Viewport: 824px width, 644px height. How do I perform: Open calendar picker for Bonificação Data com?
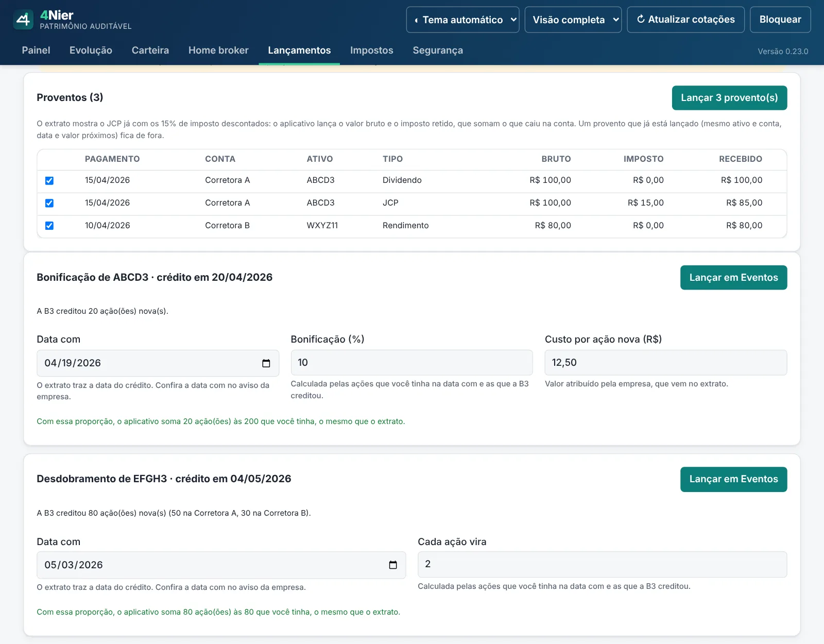tap(266, 363)
